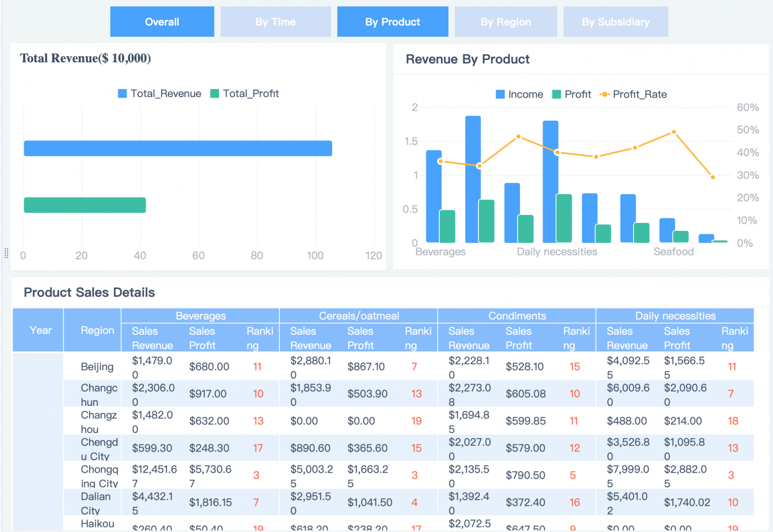This screenshot has height=532, width=773.
Task: Click the Seafood x-axis label
Action: (674, 251)
